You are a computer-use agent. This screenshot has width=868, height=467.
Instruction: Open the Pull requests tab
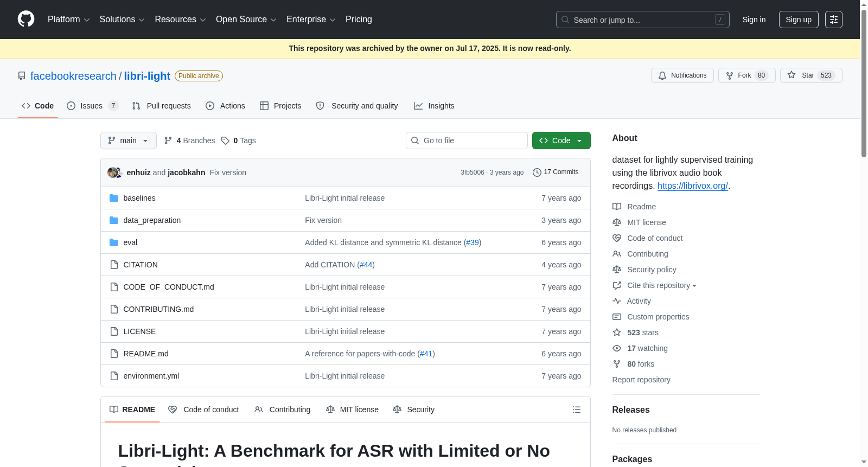coord(161,106)
